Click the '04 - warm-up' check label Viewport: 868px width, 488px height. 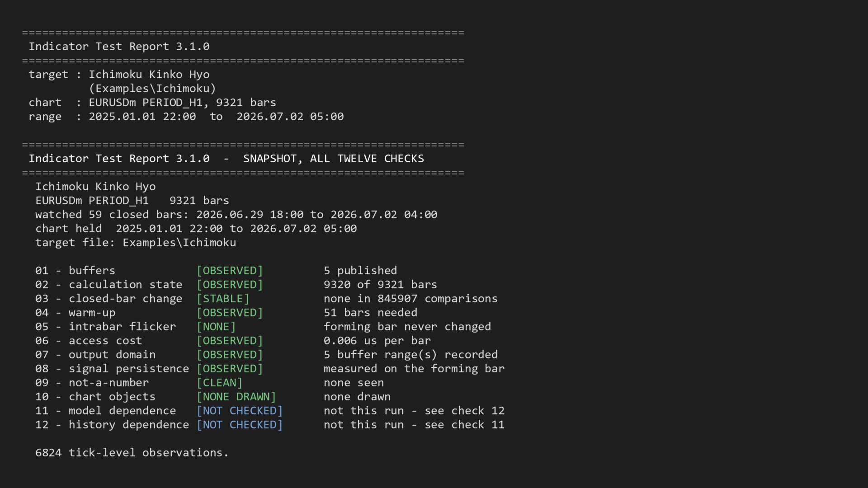(75, 313)
